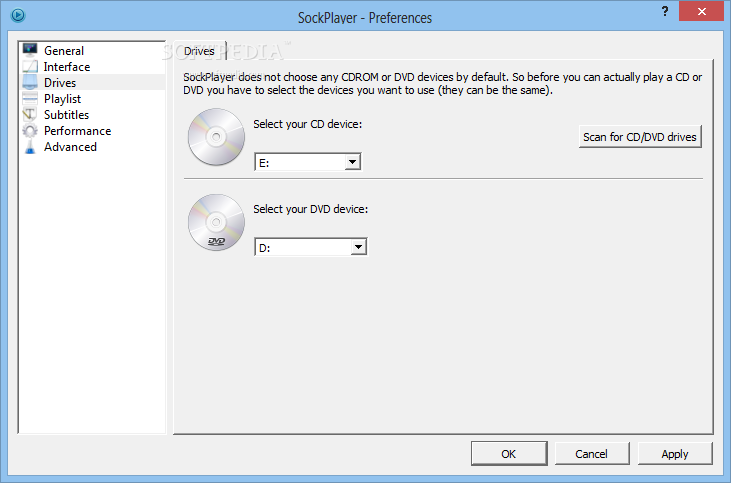Open the DVD device dropdown

point(359,247)
